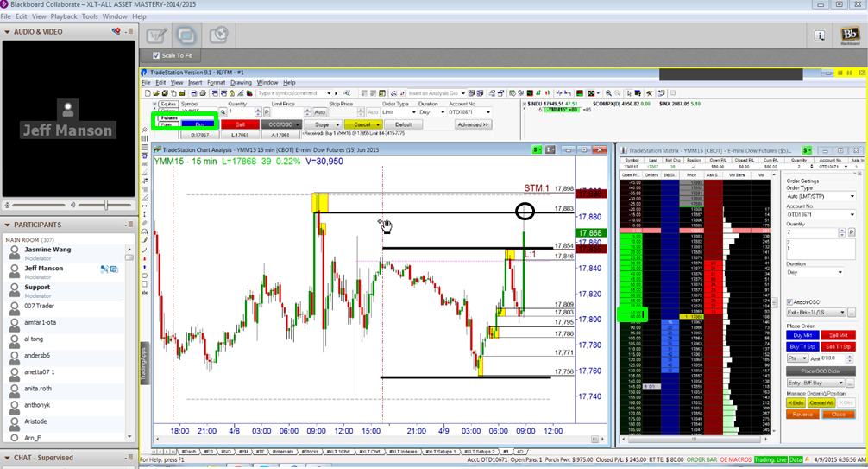Click New document icon in TradeStation toolbar

[x=148, y=93]
